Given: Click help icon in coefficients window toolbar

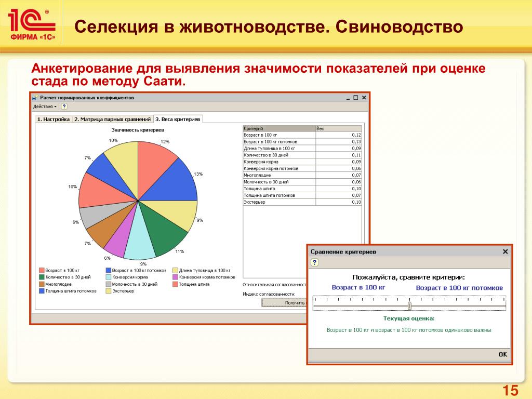Looking at the screenshot, I should coord(64,107).
